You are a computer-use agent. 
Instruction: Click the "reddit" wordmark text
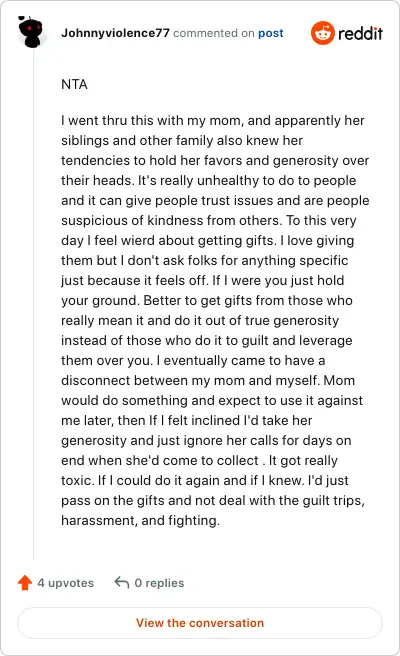[360, 33]
